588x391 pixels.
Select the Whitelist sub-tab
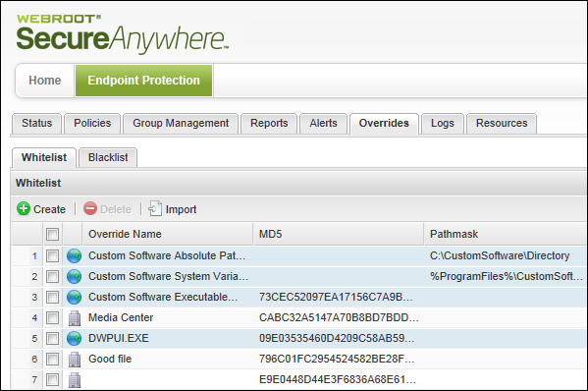pyautogui.click(x=44, y=157)
